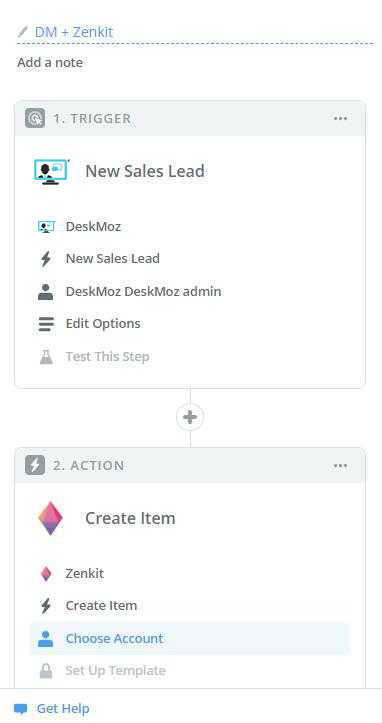Click the lock icon beside Set Up Template
This screenshot has height=723, width=382.
pos(46,670)
